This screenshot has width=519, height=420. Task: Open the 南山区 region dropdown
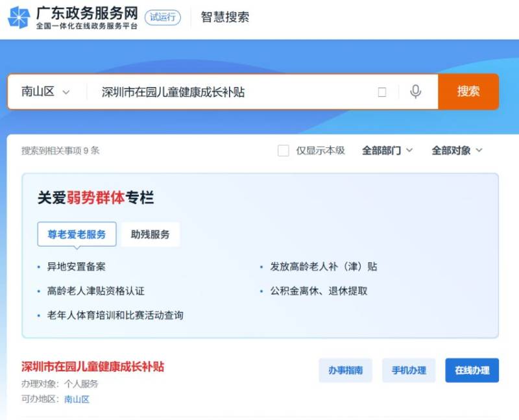click(x=45, y=92)
